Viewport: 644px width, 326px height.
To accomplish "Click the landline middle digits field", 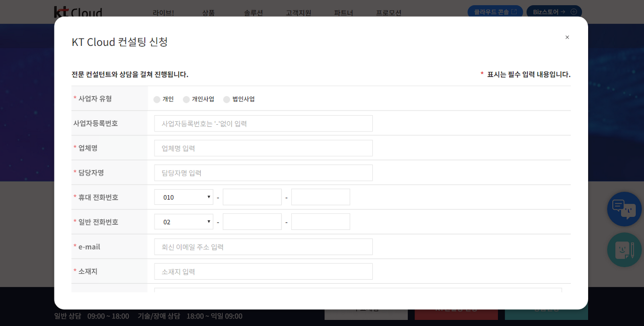I will point(252,221).
